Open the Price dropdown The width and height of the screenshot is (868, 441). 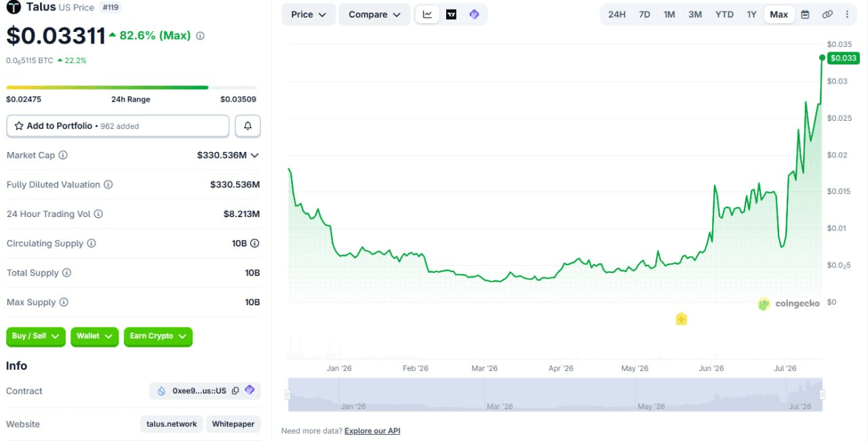(309, 14)
